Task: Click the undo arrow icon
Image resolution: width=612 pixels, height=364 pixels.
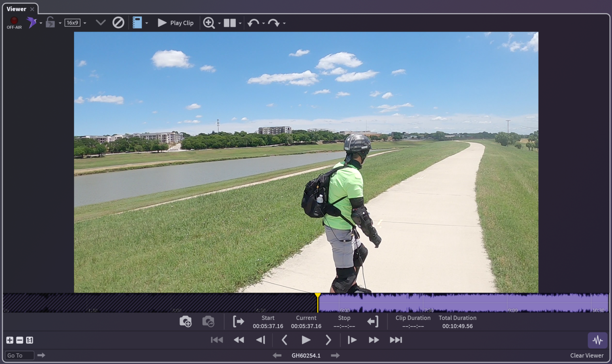Action: tap(253, 23)
